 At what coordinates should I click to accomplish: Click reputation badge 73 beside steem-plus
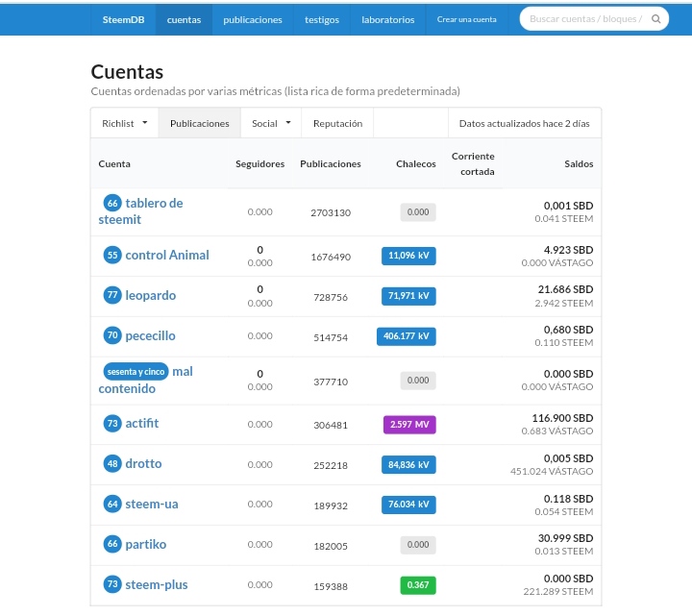pyautogui.click(x=112, y=584)
